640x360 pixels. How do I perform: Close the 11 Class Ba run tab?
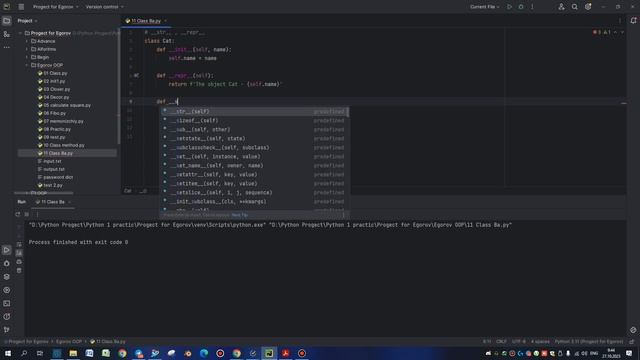(69, 202)
